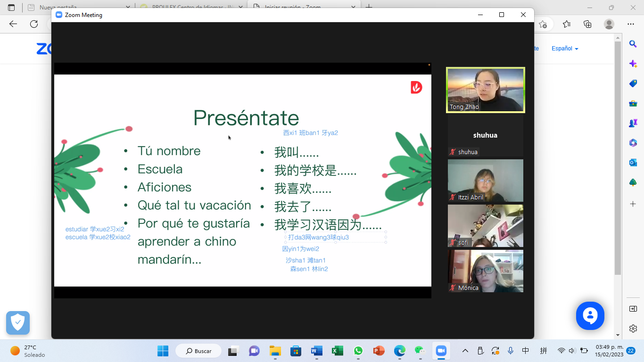This screenshot has height=362, width=644.
Task: Toggle Chinese input mode indicator 中
Action: point(526,351)
